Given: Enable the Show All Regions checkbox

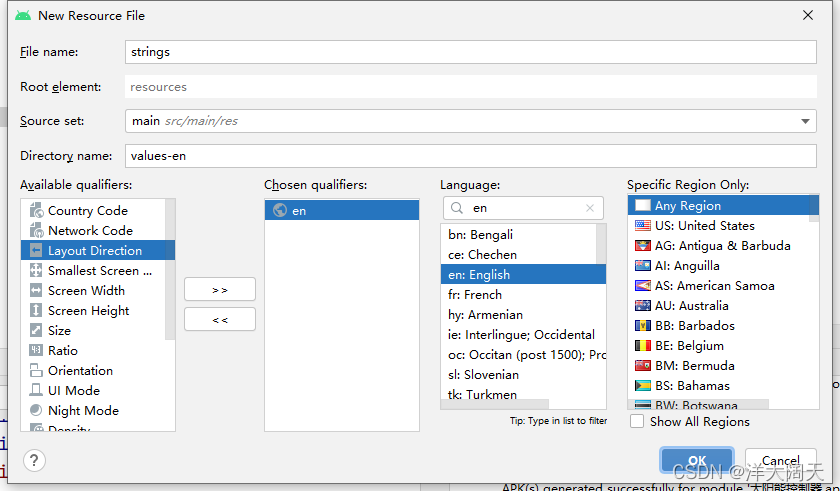Looking at the screenshot, I should pos(637,422).
